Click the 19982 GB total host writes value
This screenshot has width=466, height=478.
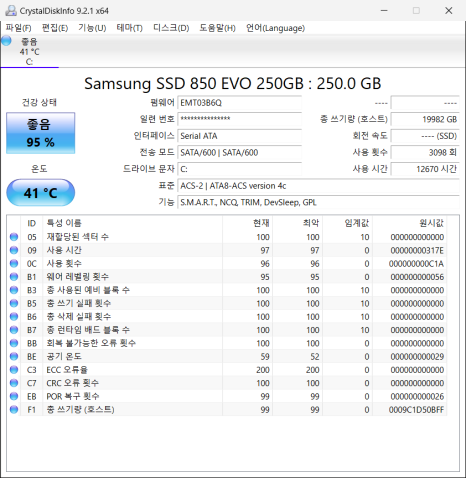pos(425,119)
